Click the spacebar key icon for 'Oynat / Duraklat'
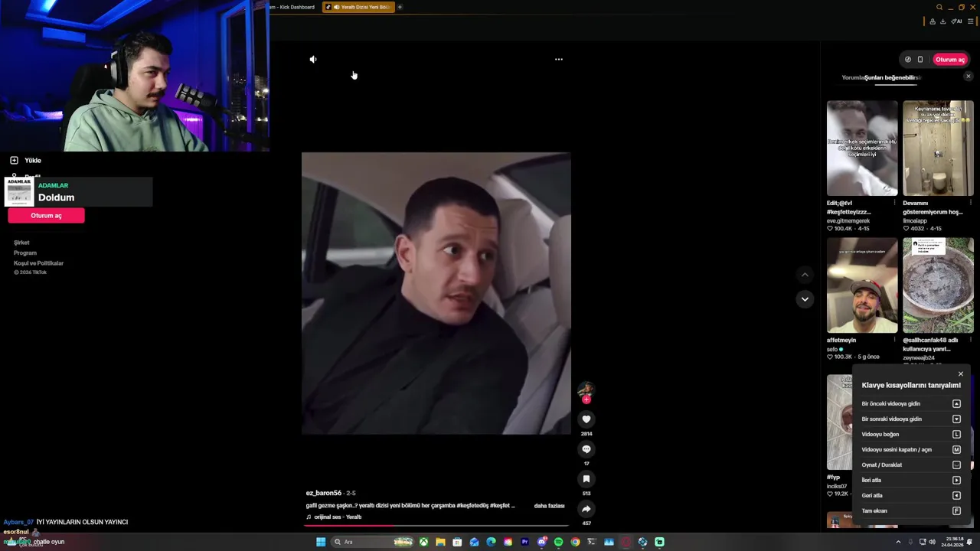The height and width of the screenshot is (551, 980). click(956, 465)
